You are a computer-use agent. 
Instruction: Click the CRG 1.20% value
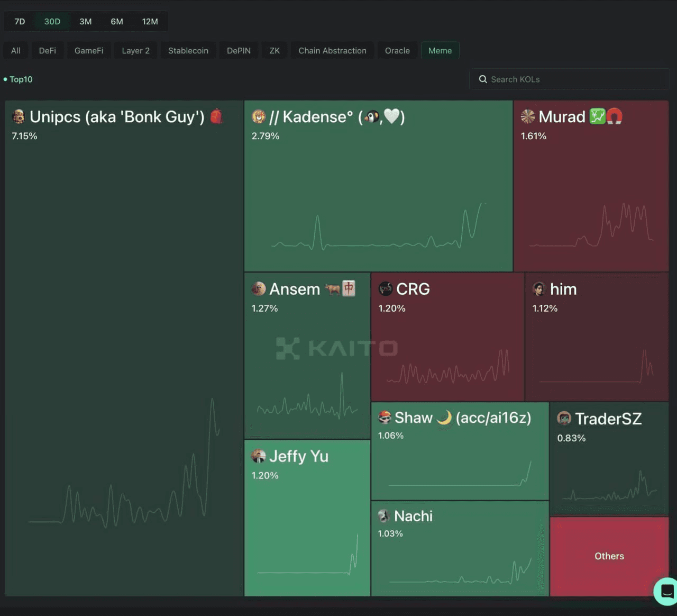[x=392, y=309]
